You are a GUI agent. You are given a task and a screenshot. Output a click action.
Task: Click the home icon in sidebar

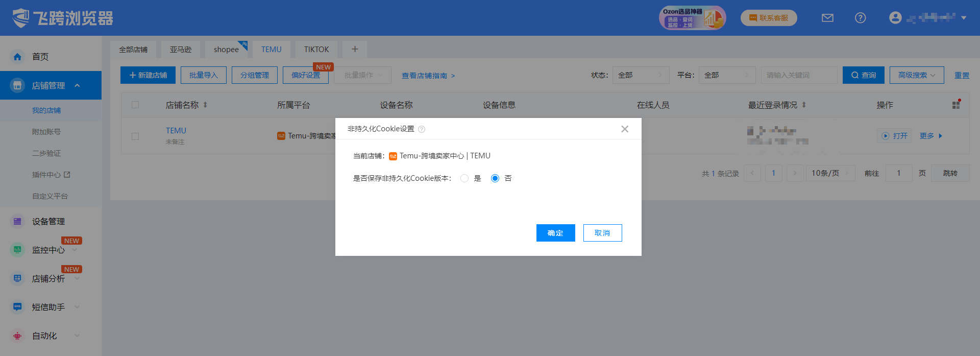coord(18,57)
